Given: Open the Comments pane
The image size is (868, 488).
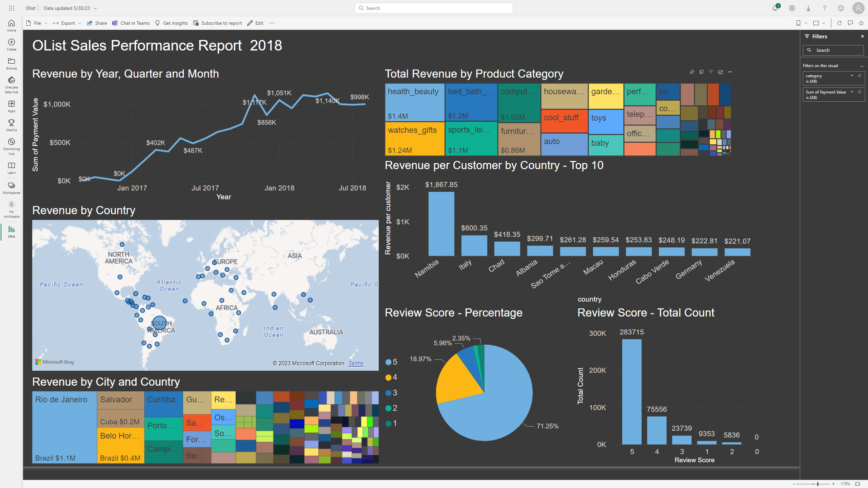Looking at the screenshot, I should point(850,23).
